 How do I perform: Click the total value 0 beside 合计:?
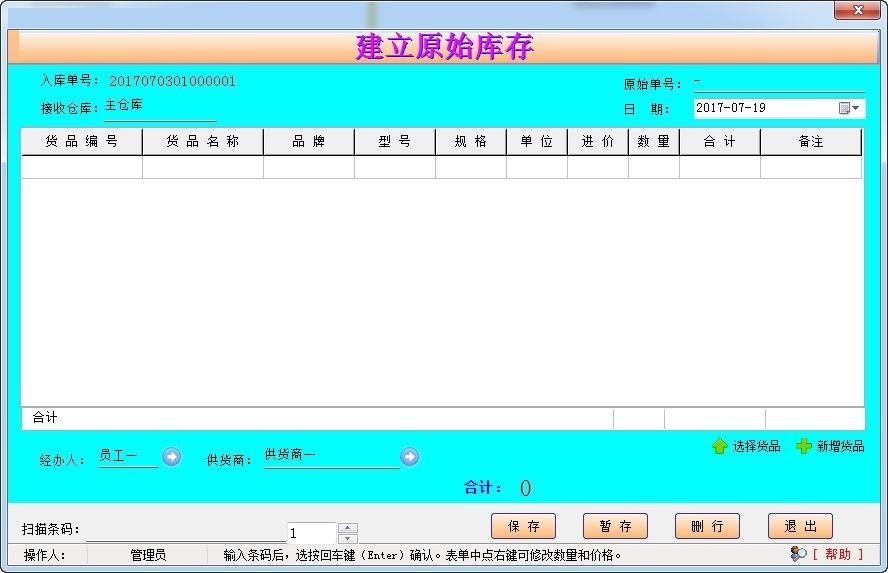(525, 488)
